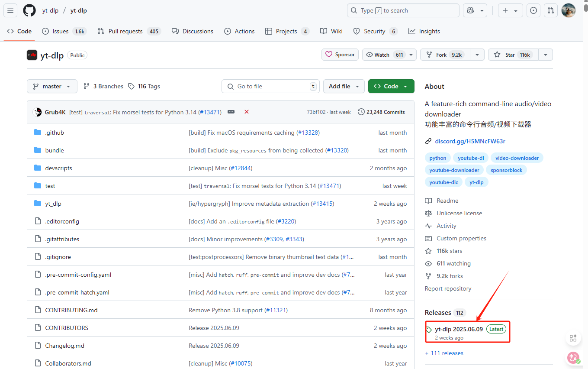This screenshot has width=588, height=369.
Task: Open the .editorconfig file
Action: 62,221
